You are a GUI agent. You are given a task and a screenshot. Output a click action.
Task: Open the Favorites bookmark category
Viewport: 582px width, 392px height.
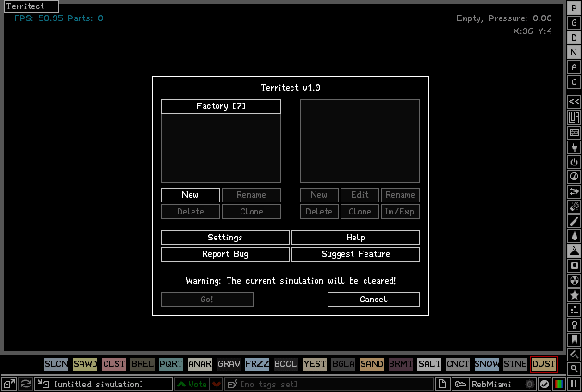(x=574, y=340)
